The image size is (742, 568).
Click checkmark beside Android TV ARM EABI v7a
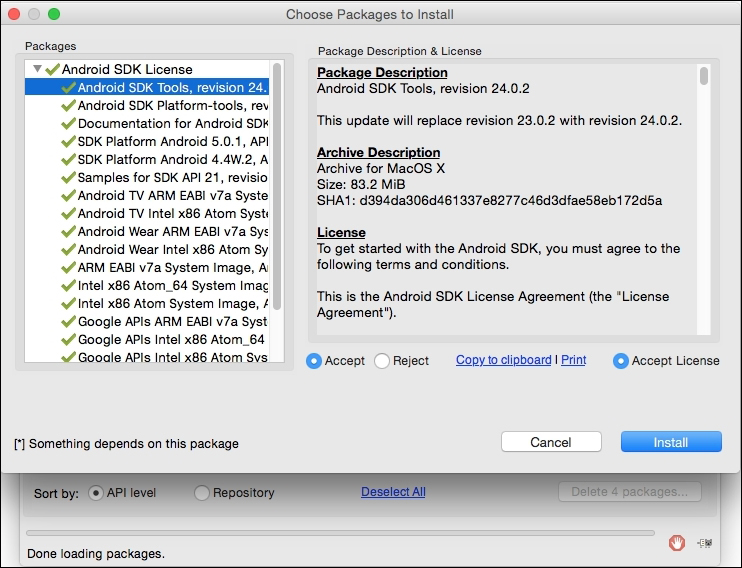(68, 196)
